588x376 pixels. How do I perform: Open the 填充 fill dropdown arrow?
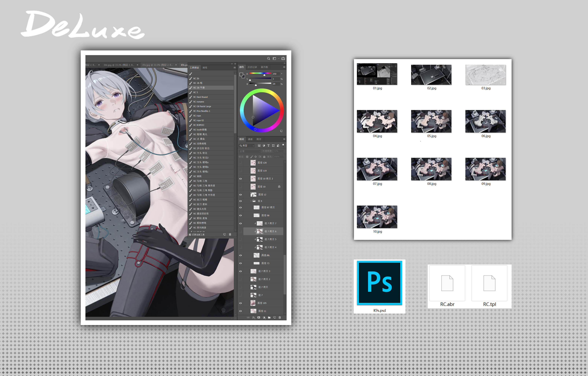(283, 157)
